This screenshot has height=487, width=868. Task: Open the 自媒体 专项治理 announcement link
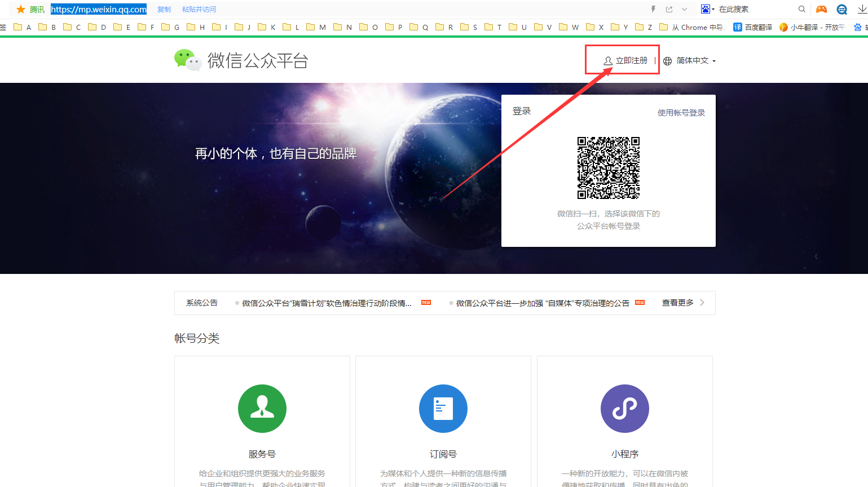click(x=543, y=303)
